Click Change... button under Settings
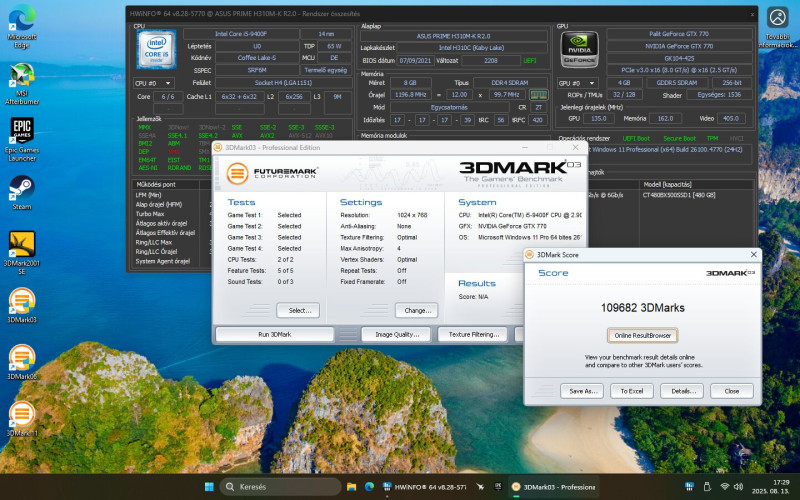 pos(417,310)
